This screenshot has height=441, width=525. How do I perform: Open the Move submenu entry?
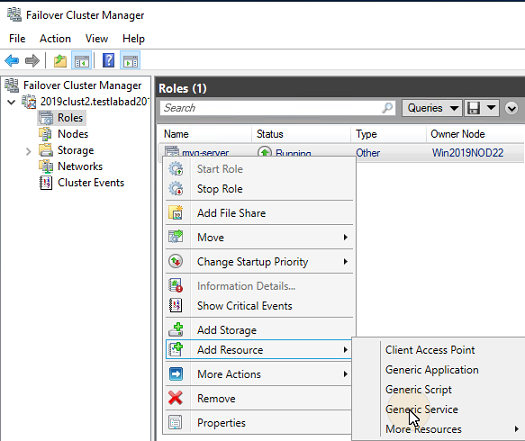pyautogui.click(x=260, y=237)
